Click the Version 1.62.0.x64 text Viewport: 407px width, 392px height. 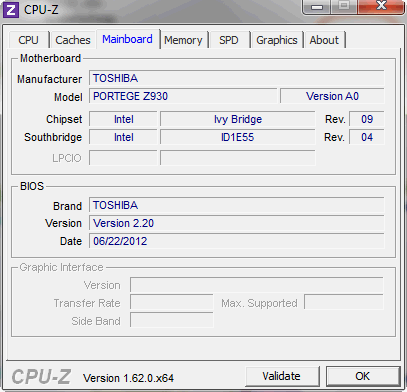pyautogui.click(x=128, y=378)
